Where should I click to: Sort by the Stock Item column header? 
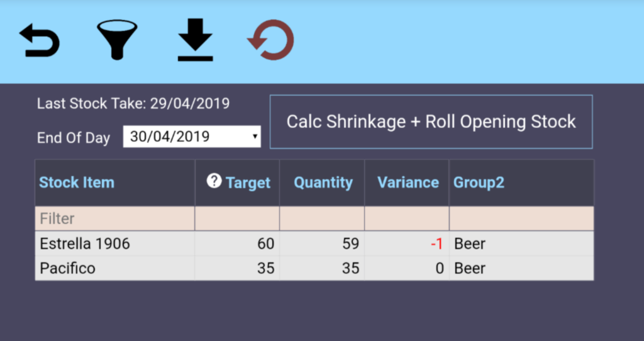tap(77, 182)
